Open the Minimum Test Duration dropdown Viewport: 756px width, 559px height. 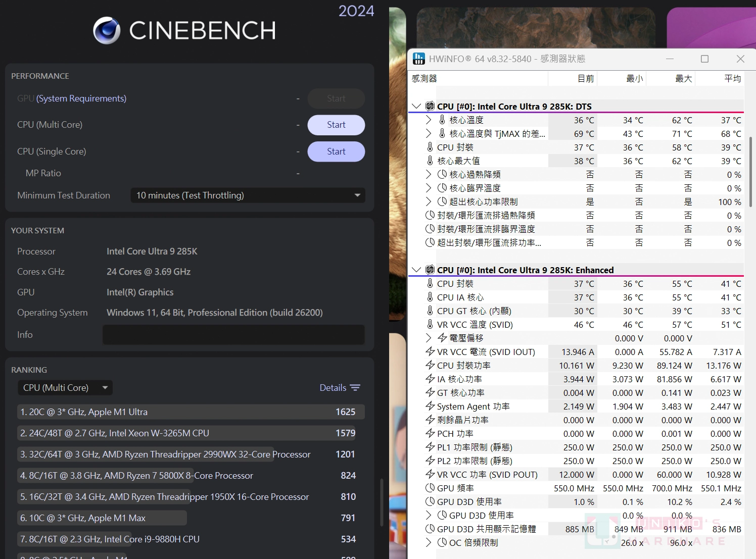coord(248,195)
